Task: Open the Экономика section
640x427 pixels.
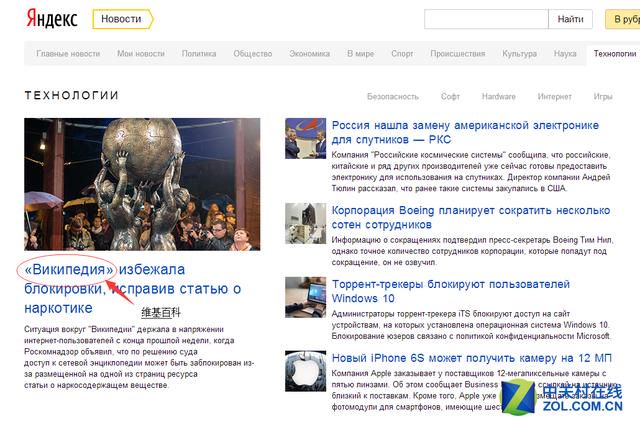Action: pos(309,53)
